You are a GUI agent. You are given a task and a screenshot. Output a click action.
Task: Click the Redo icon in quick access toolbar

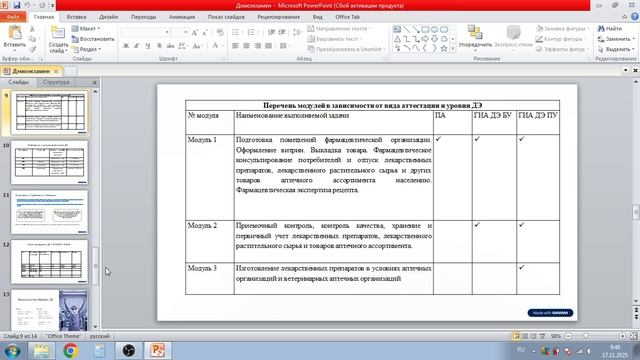point(42,5)
